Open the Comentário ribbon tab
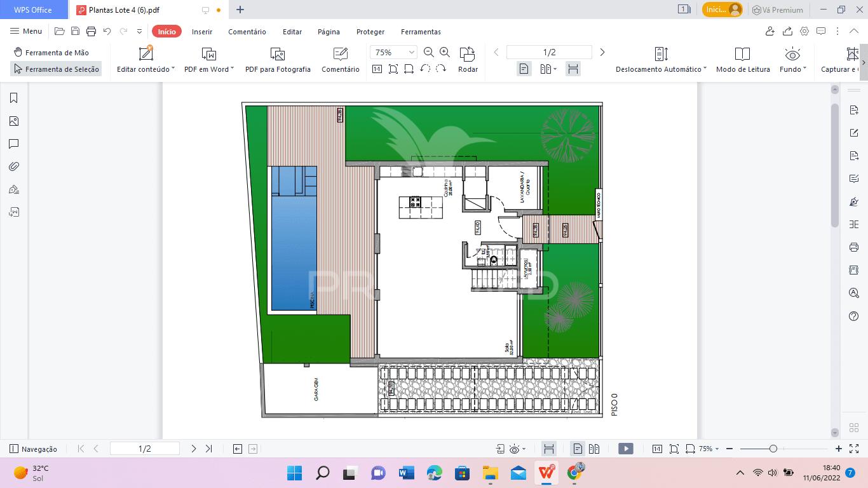 tap(247, 32)
